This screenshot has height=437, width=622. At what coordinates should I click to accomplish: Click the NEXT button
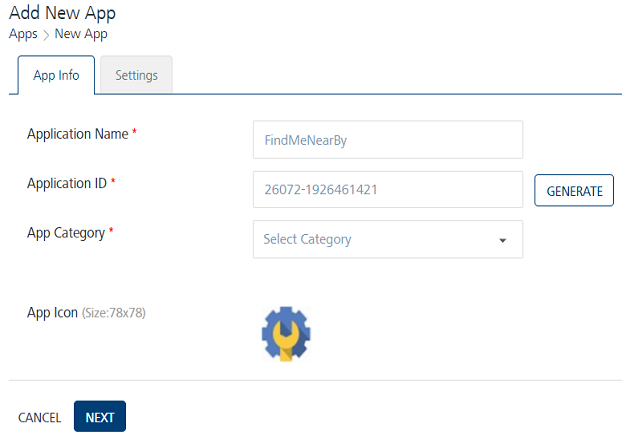pos(100,417)
